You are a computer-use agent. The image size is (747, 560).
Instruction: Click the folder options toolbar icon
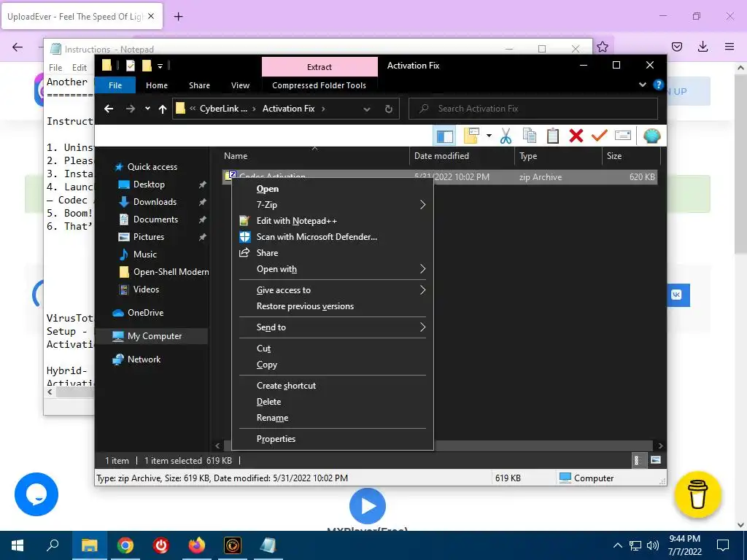click(x=471, y=136)
